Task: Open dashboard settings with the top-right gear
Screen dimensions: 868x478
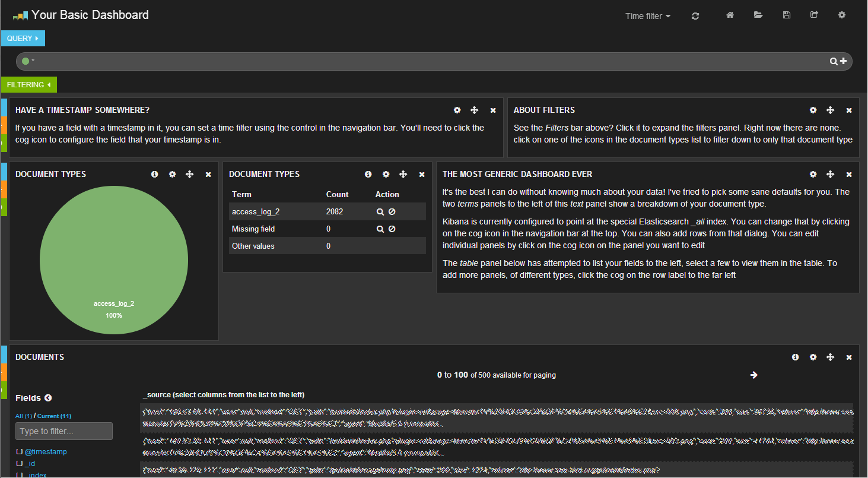Action: pos(841,14)
